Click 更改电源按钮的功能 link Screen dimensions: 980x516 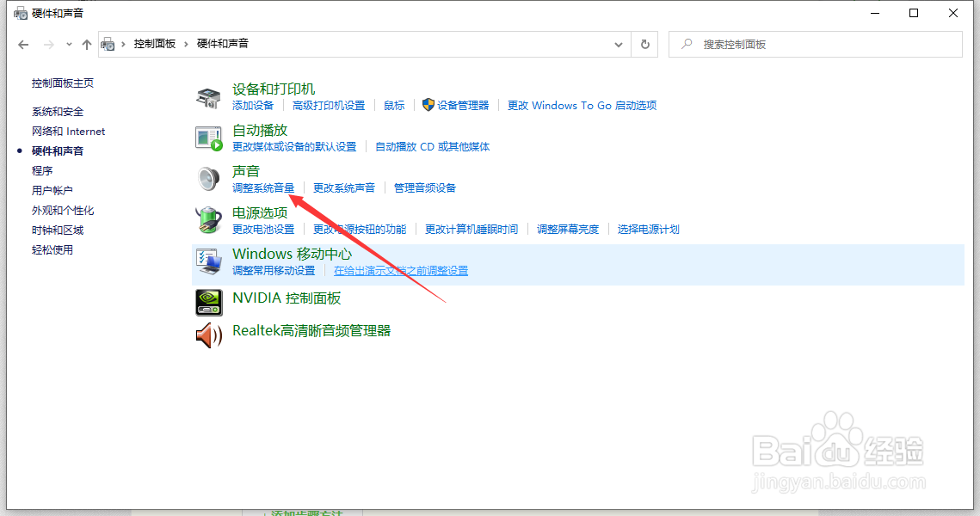click(x=360, y=230)
